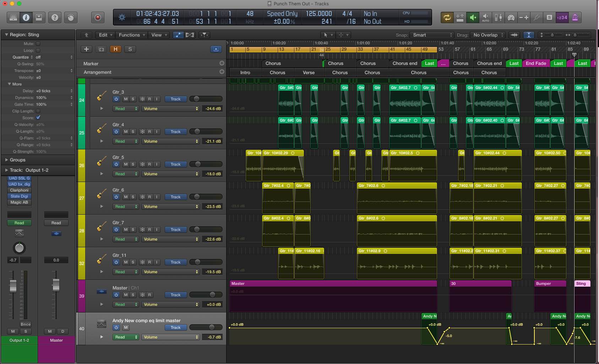Expand the Groups section
Viewport: 599px width, 364px height.
(6, 160)
